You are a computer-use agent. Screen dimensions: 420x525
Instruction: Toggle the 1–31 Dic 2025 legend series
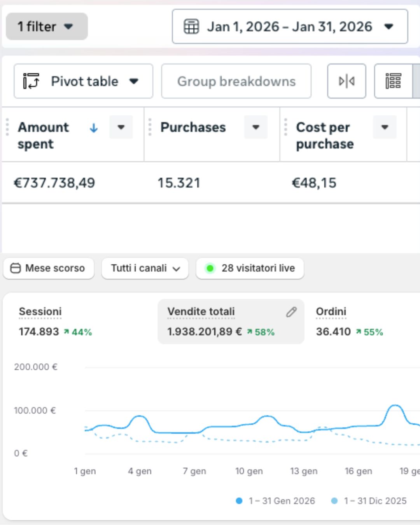coord(369,501)
